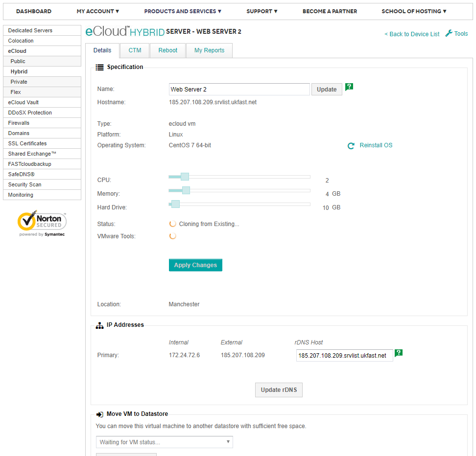The width and height of the screenshot is (476, 456).
Task: Click the Norton Secured badge
Action: (x=42, y=223)
